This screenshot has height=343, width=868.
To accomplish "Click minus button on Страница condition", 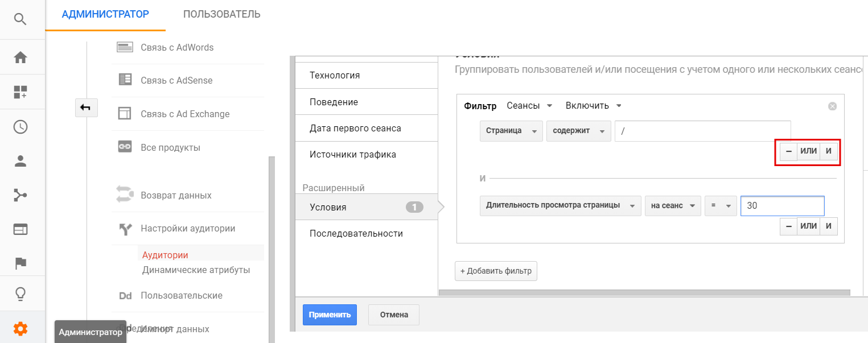I will 788,151.
